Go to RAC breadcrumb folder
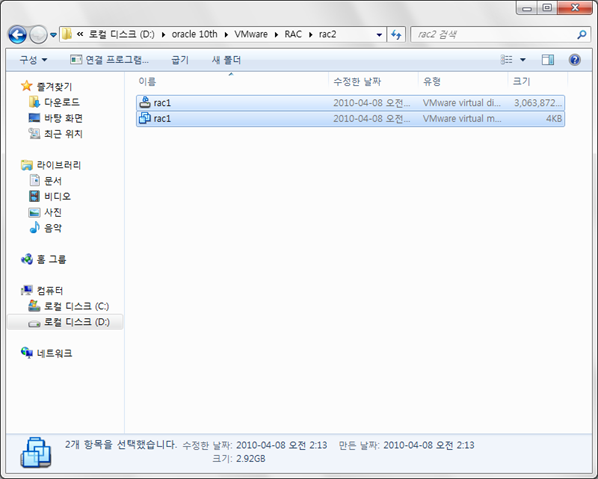 click(x=293, y=34)
